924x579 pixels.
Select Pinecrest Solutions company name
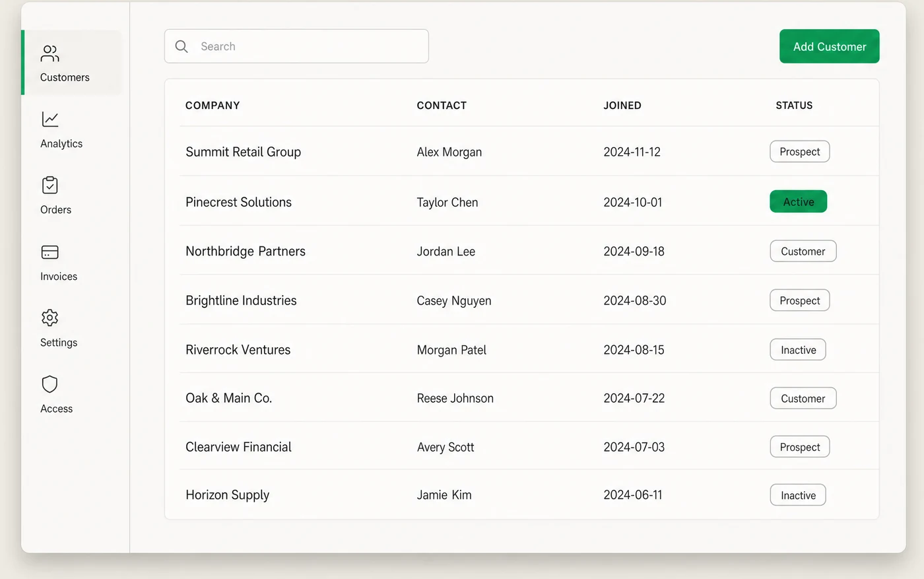point(238,202)
